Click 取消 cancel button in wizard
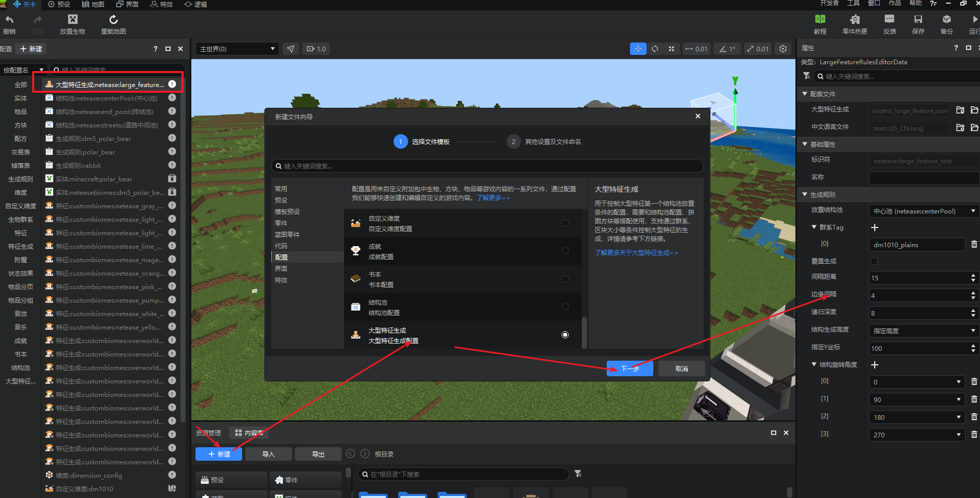Screen dimensions: 980x498 click(682, 368)
